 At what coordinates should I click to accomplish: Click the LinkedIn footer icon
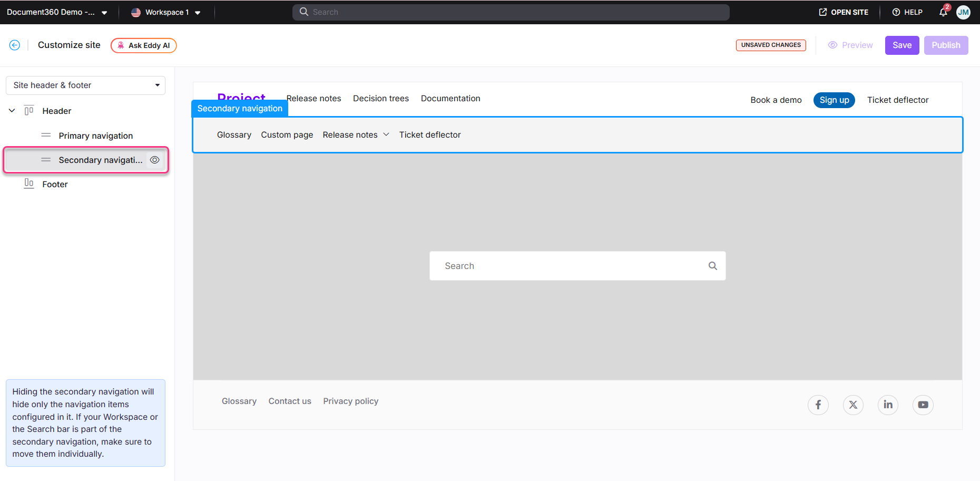click(x=888, y=405)
